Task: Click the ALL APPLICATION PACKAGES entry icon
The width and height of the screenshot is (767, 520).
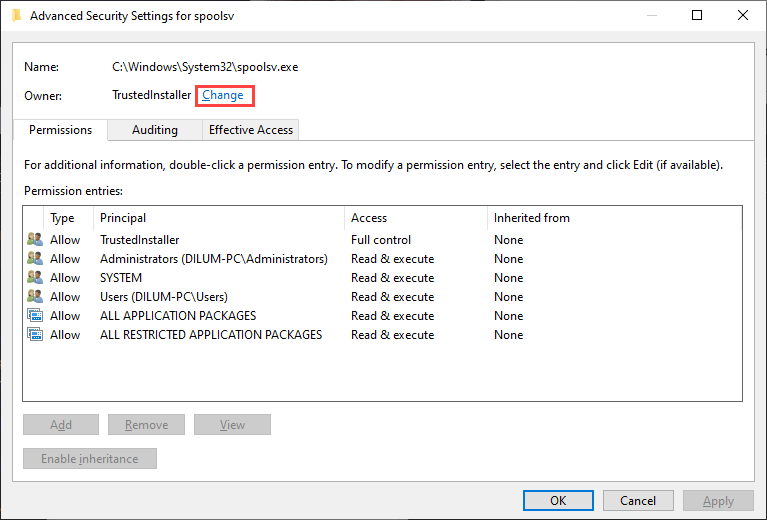Action: coord(35,316)
